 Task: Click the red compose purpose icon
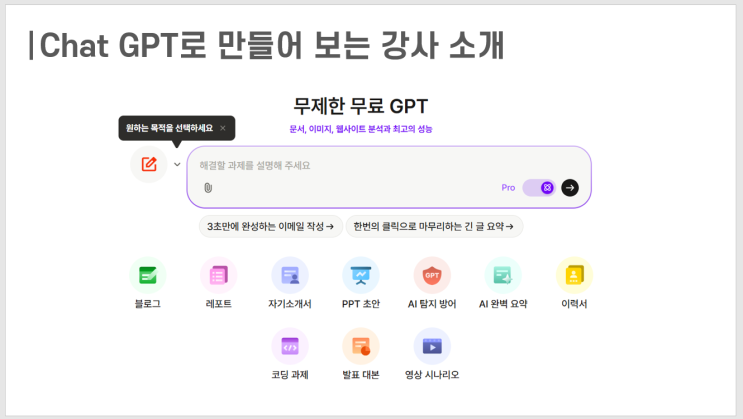[149, 164]
